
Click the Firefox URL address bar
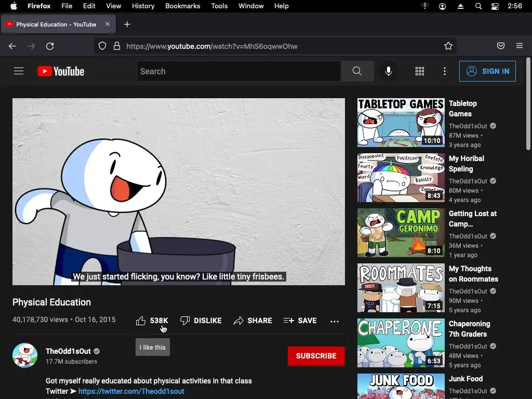coord(275,46)
